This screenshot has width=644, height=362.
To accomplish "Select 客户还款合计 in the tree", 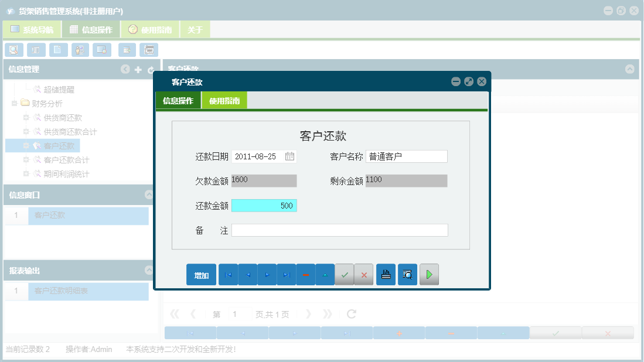I will point(63,159).
